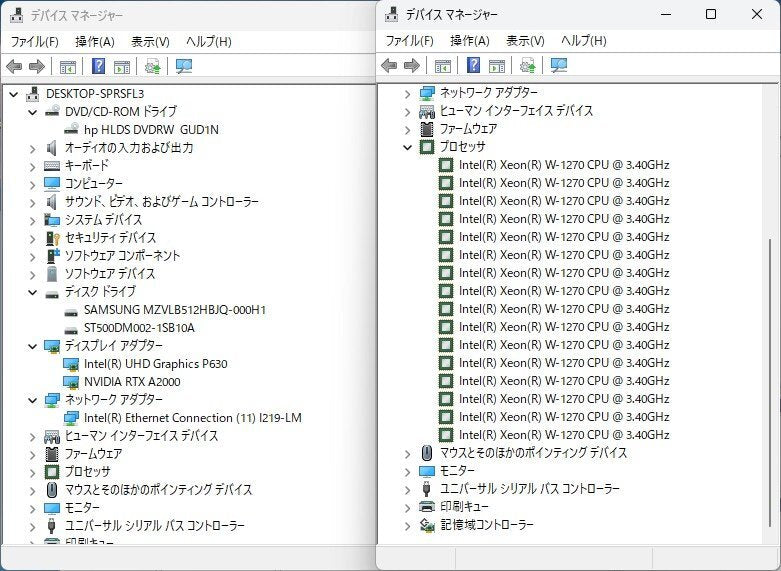Click Back arrow in left Device Manager toolbar
781x571 pixels.
pyautogui.click(x=14, y=66)
